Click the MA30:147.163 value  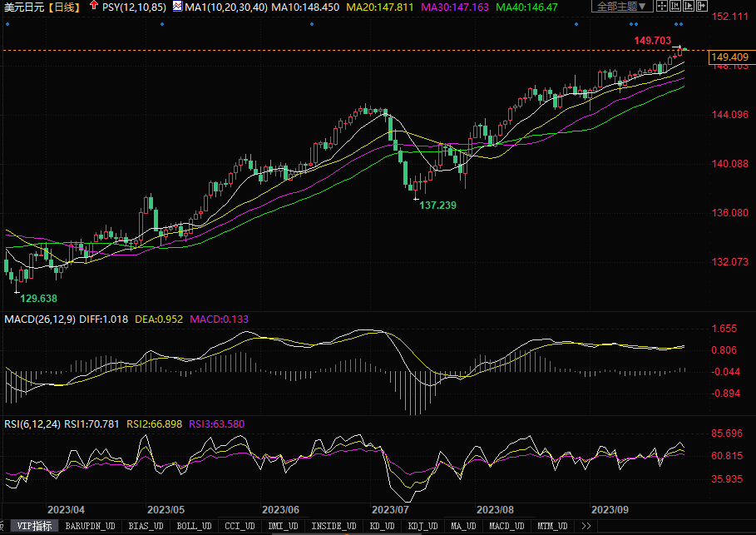pyautogui.click(x=455, y=7)
